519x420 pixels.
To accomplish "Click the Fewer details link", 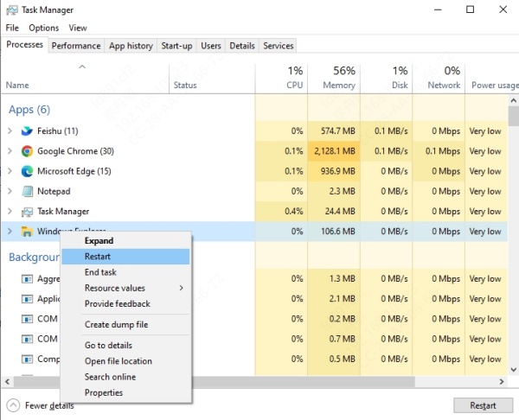I will [49, 405].
